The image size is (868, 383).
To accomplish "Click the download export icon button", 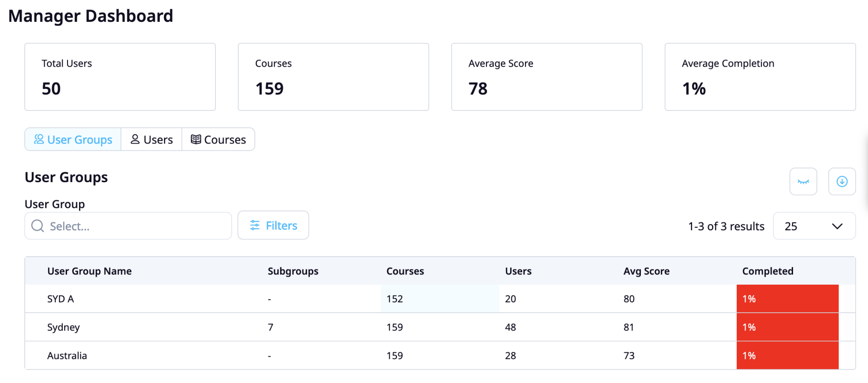I will [841, 182].
